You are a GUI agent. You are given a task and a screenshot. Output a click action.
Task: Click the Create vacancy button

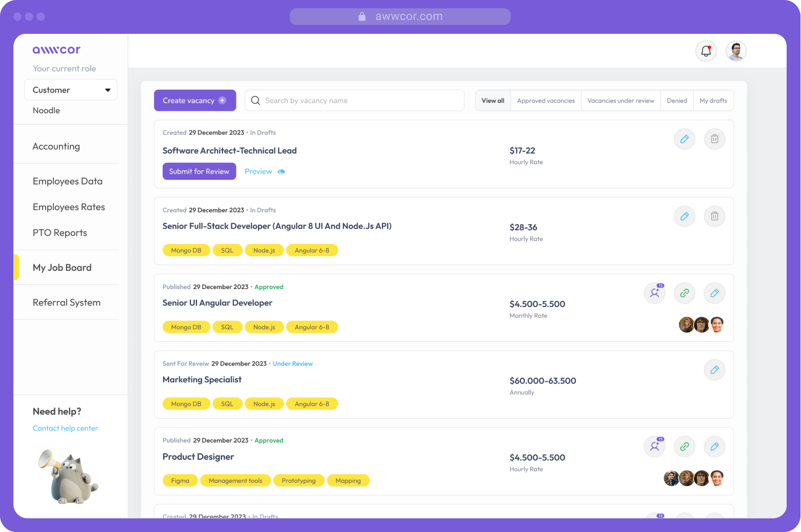coord(195,101)
